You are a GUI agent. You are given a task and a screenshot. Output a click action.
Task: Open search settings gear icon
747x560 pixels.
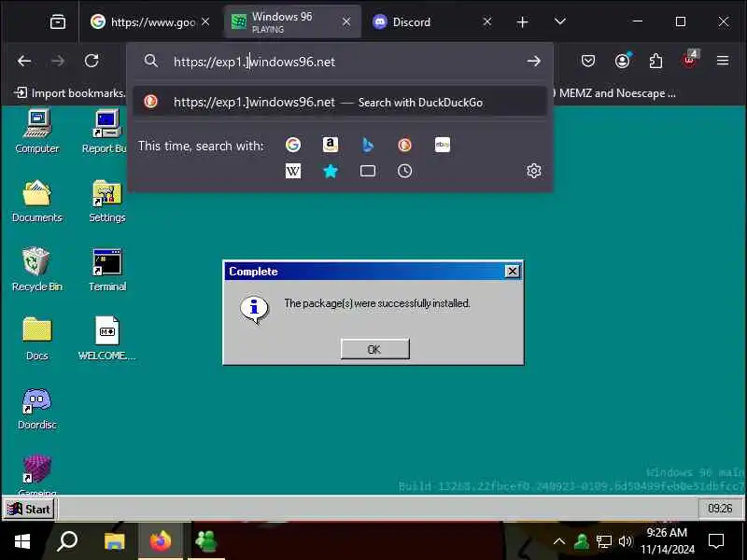pyautogui.click(x=533, y=171)
